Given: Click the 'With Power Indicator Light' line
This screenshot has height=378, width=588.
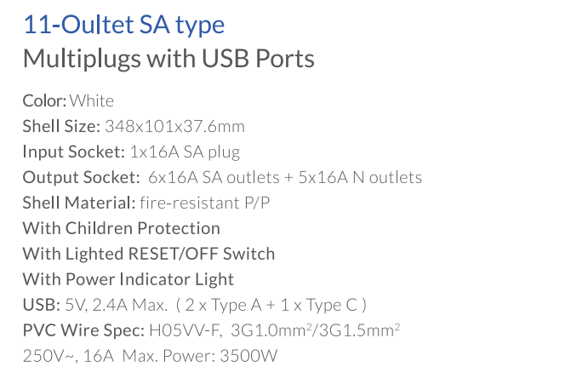Looking at the screenshot, I should [128, 279].
